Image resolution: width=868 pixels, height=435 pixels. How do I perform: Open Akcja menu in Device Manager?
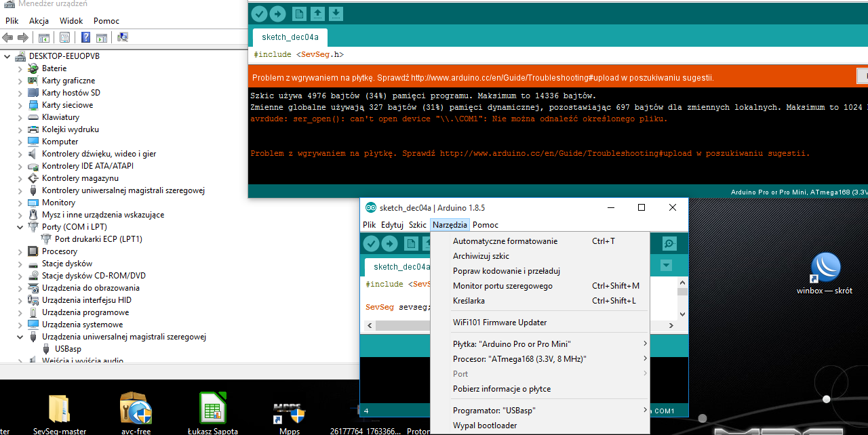pos(39,21)
